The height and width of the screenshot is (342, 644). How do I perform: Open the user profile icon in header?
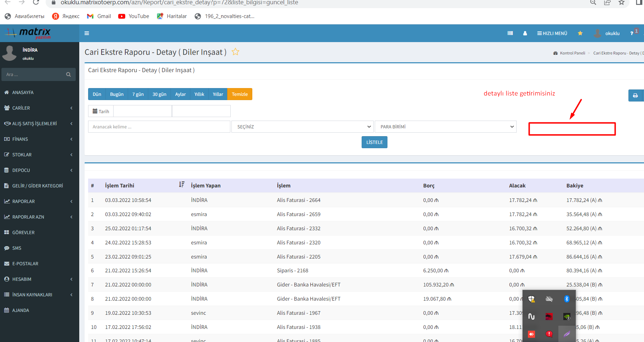click(525, 33)
